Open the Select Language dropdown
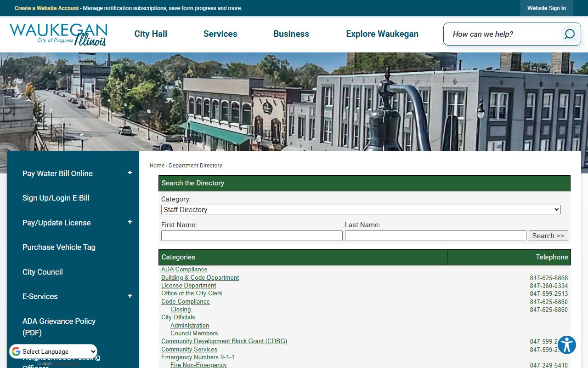The height and width of the screenshot is (368, 588). pyautogui.click(x=53, y=351)
